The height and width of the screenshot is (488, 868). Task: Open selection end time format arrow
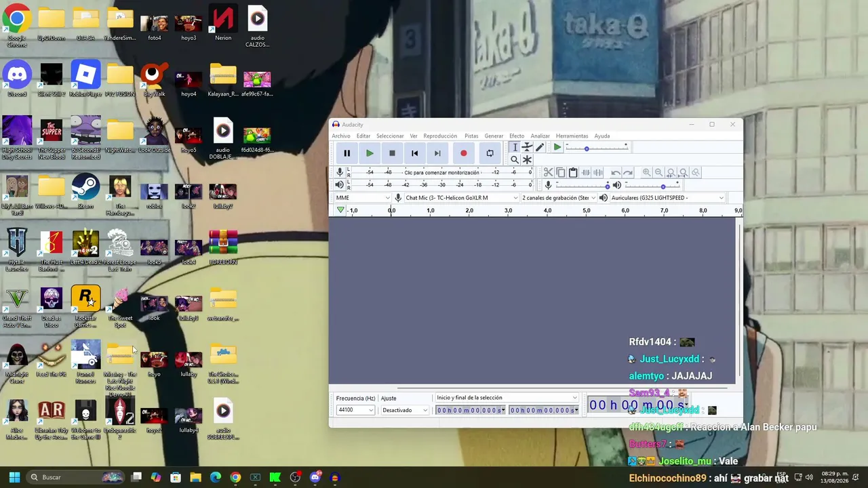pyautogui.click(x=576, y=411)
